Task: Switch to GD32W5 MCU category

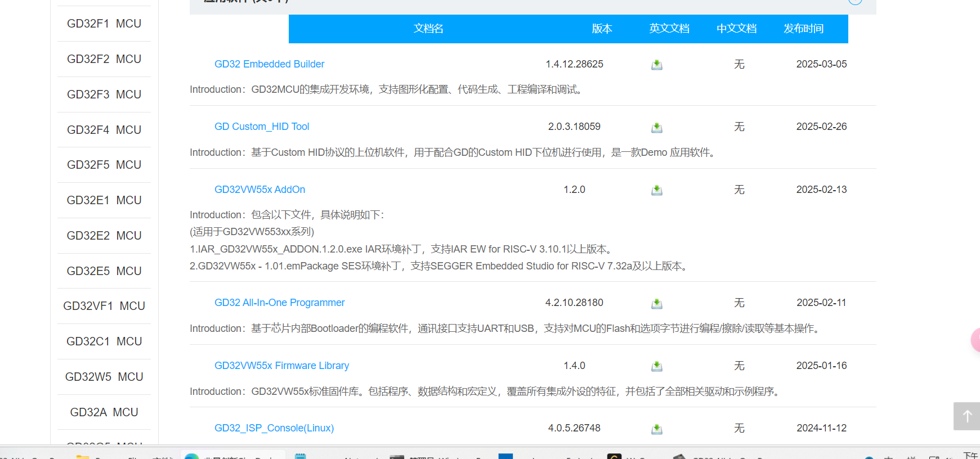Action: pyautogui.click(x=104, y=377)
